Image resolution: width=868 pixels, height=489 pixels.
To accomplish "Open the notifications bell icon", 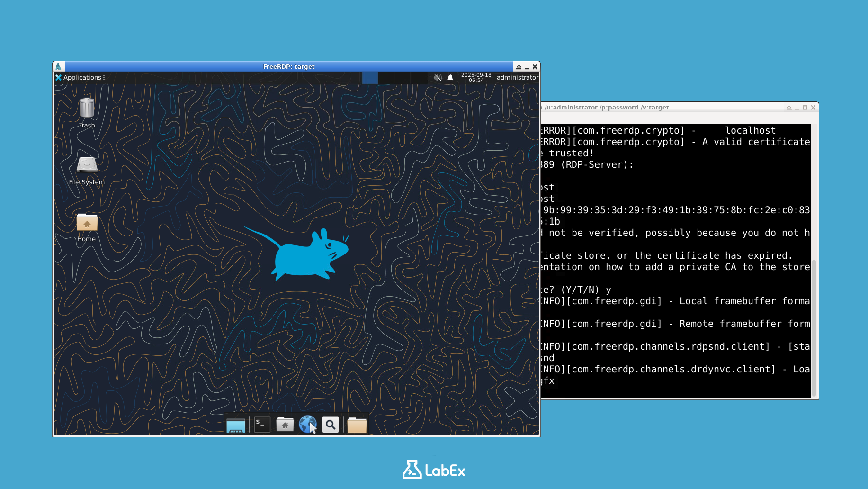I will tap(450, 78).
